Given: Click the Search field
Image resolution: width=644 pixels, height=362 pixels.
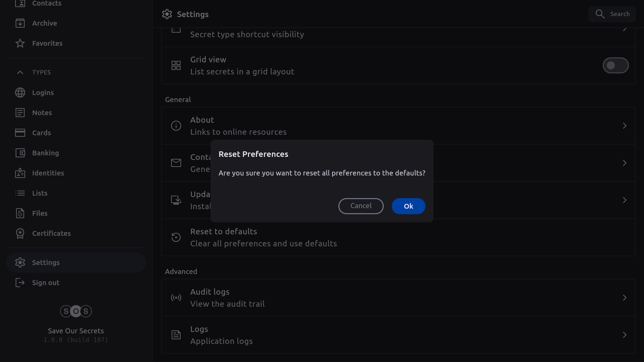Looking at the screenshot, I should [x=612, y=14].
